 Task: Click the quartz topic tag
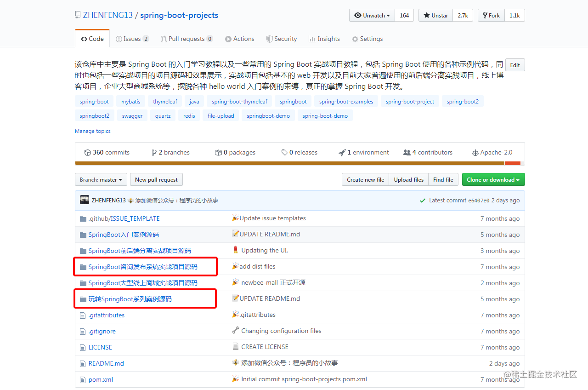163,116
